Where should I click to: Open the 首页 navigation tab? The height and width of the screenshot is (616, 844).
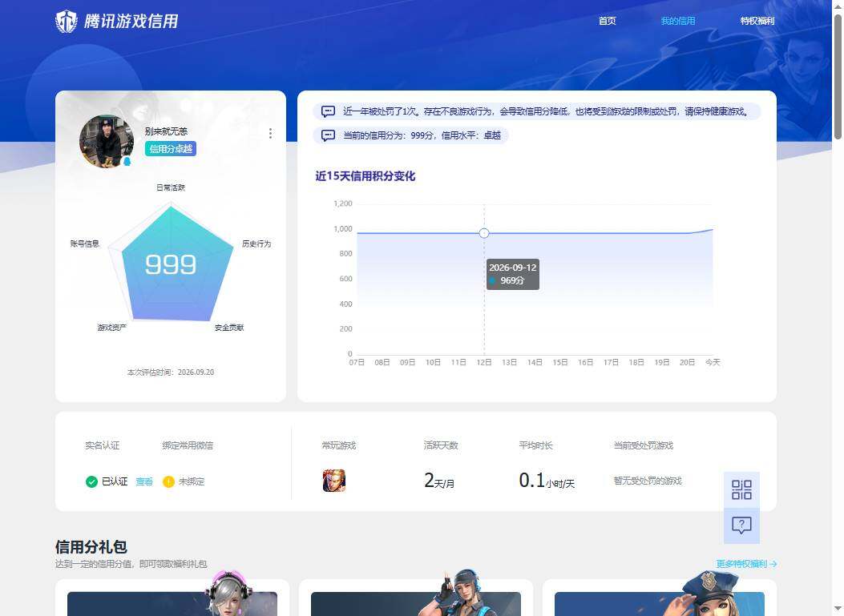608,21
